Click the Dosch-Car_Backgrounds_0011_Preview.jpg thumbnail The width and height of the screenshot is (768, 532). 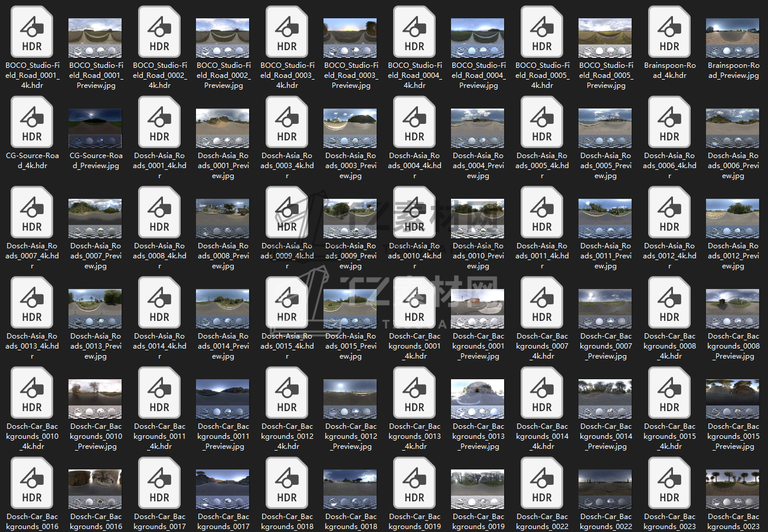pyautogui.click(x=223, y=399)
